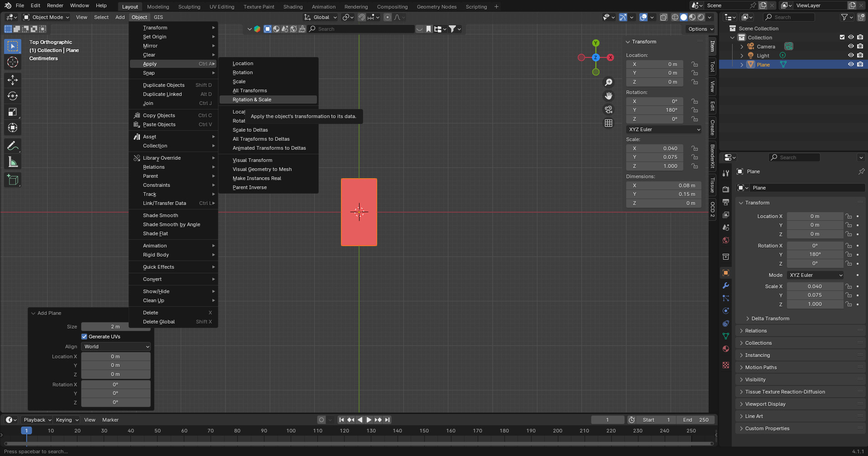Image resolution: width=868 pixels, height=456 pixels.
Task: Uncheck the Generate UVs checkbox
Action: [x=84, y=337]
